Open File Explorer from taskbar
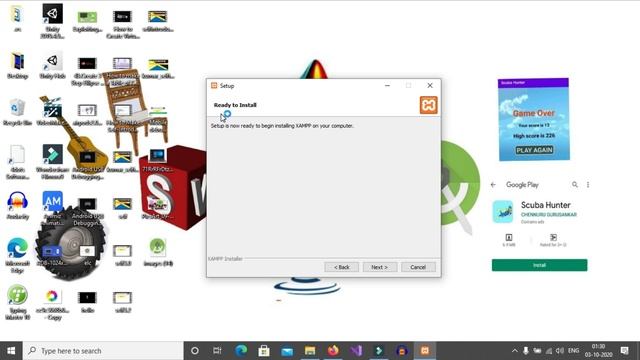The width and height of the screenshot is (640, 360). click(310, 351)
